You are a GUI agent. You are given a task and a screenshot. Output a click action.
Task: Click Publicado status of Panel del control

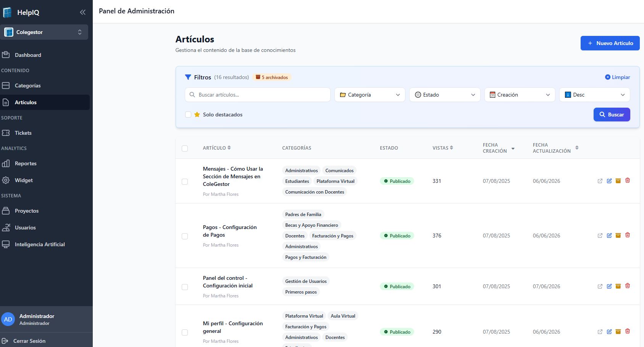(397, 286)
